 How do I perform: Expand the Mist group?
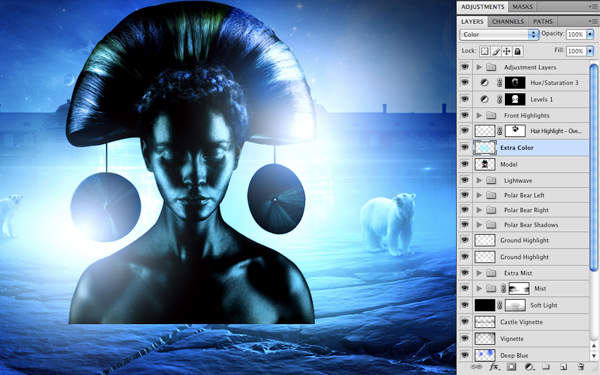479,289
